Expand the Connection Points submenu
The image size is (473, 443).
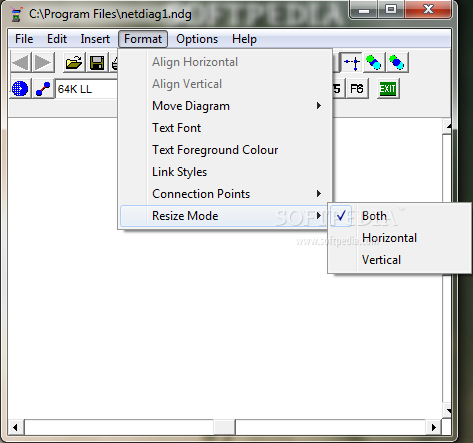point(225,194)
